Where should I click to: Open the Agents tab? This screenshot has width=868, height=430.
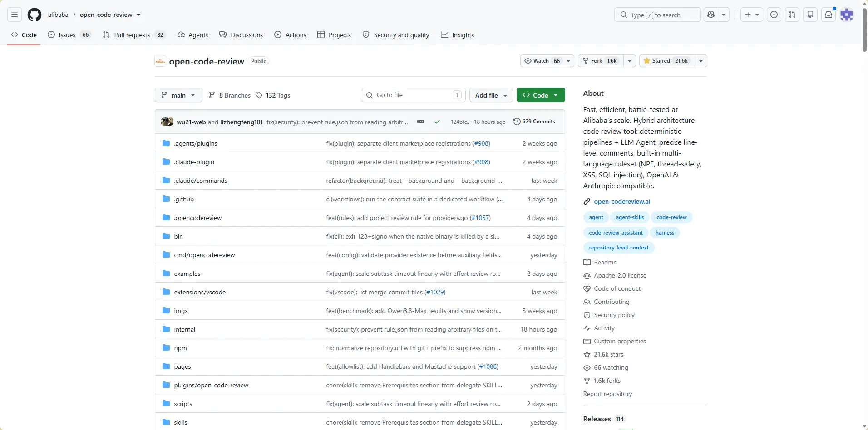point(193,35)
